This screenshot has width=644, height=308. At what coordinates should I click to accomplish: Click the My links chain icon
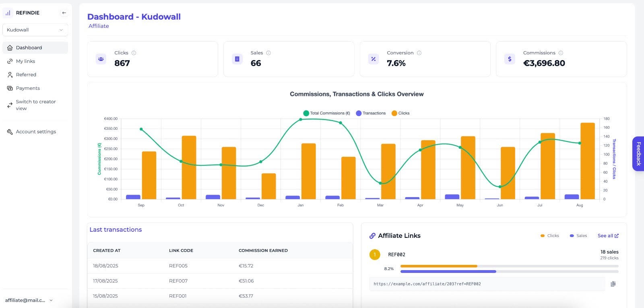[x=10, y=61]
